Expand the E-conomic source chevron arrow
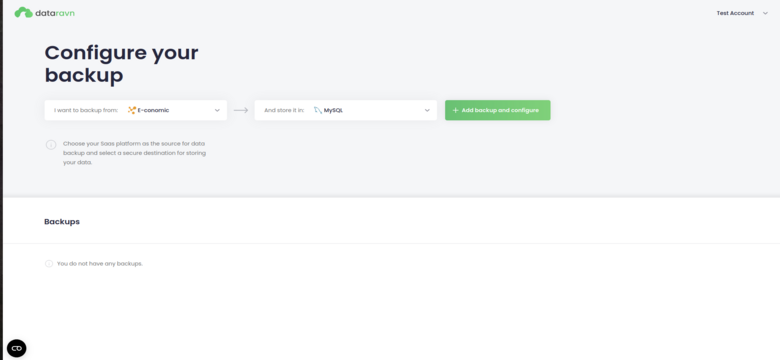 [217, 110]
